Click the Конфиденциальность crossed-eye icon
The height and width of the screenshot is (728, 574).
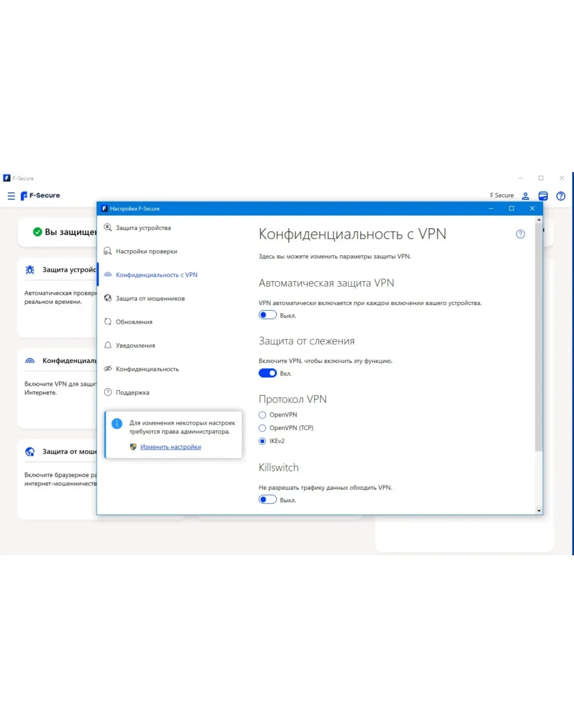pos(108,369)
